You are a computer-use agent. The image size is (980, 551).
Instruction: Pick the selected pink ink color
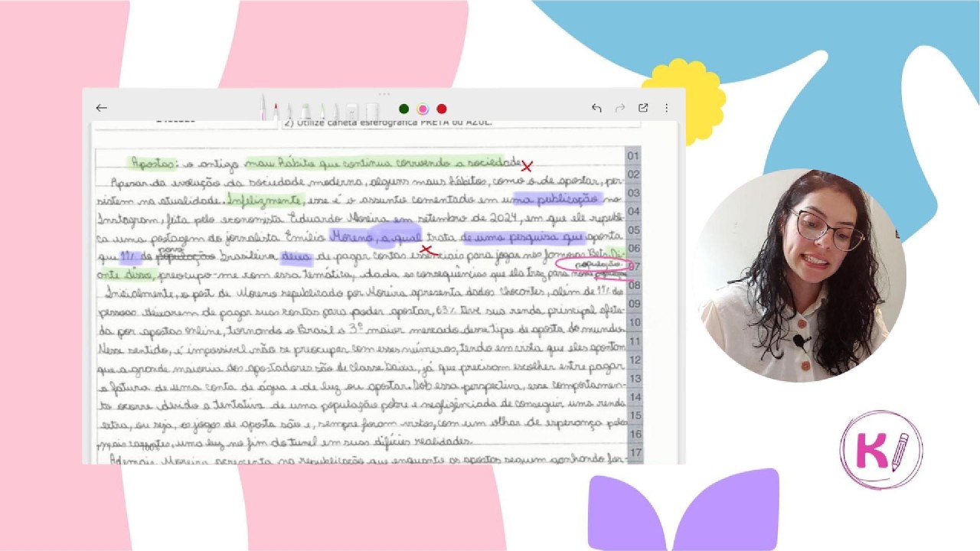tap(423, 109)
